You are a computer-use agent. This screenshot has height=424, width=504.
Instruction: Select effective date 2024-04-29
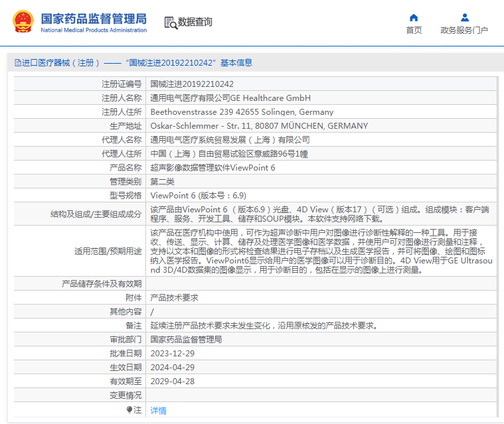click(172, 368)
